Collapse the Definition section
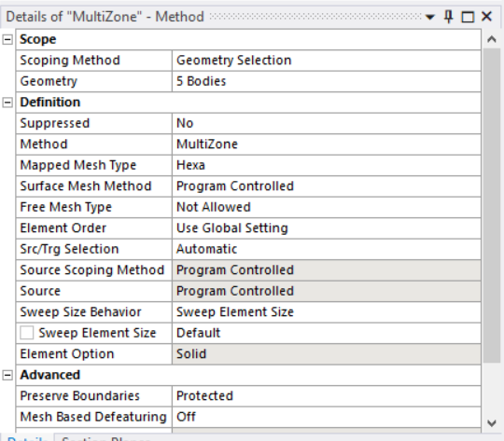Viewport: 504px width, 441px height. pos(7,103)
